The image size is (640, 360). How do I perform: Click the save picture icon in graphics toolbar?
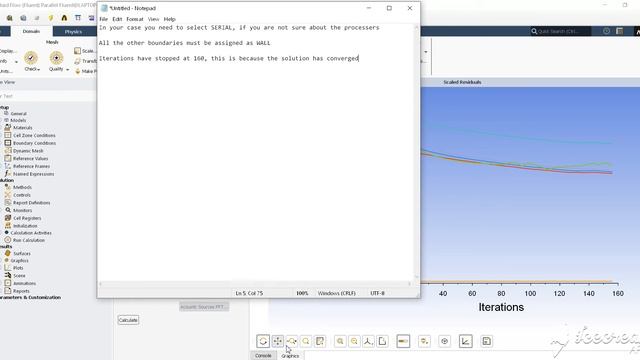pos(487,341)
